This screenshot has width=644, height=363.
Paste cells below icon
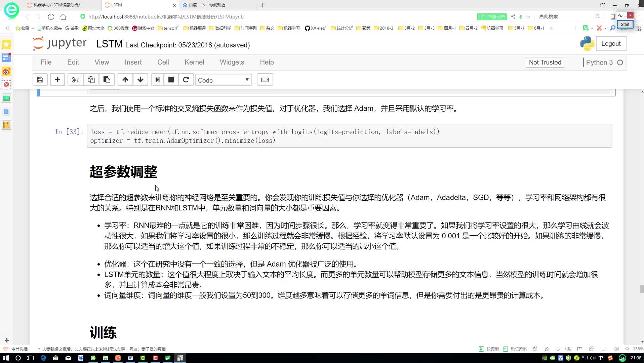(107, 80)
